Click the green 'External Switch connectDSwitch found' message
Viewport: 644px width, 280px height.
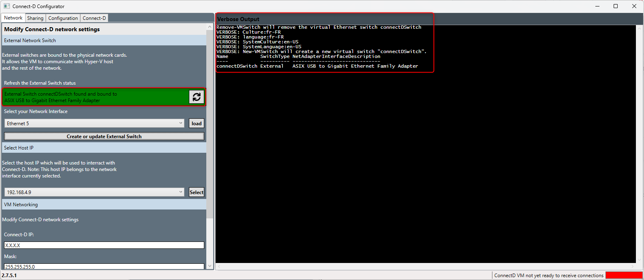coord(61,97)
